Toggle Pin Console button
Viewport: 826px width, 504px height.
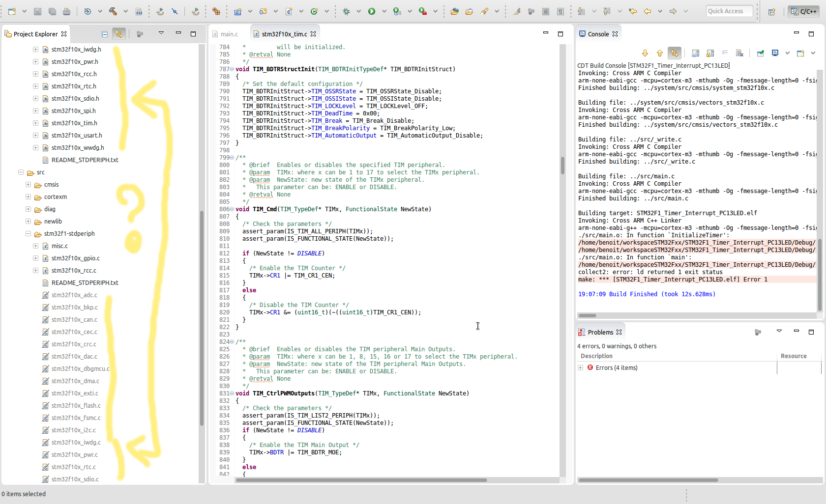click(x=761, y=53)
